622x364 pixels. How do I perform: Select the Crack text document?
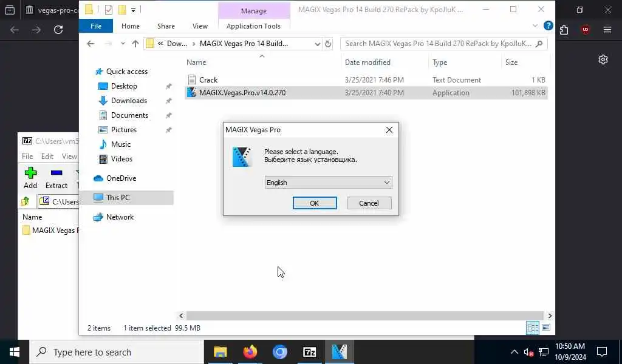click(208, 80)
